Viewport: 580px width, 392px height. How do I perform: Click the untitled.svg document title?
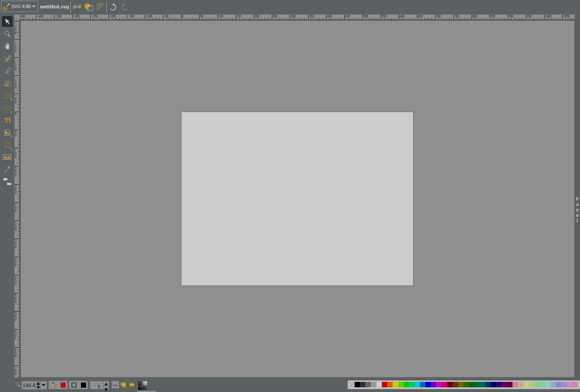pos(54,7)
